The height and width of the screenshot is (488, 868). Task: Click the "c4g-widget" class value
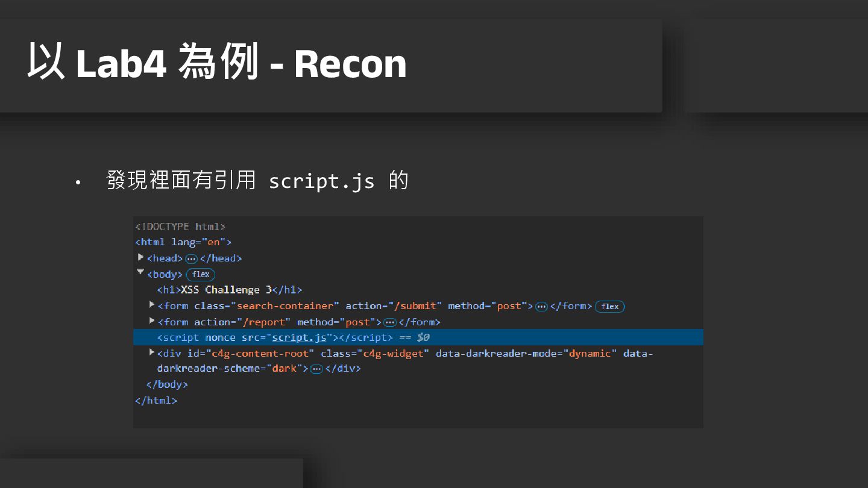(x=393, y=354)
